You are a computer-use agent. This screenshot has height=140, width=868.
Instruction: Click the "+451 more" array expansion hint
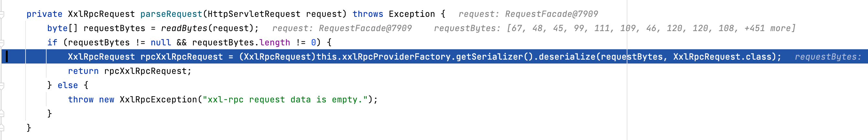[768, 28]
